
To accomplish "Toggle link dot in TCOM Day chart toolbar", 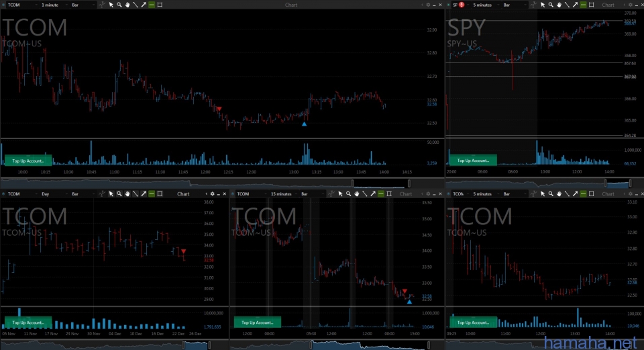I will point(3,193).
